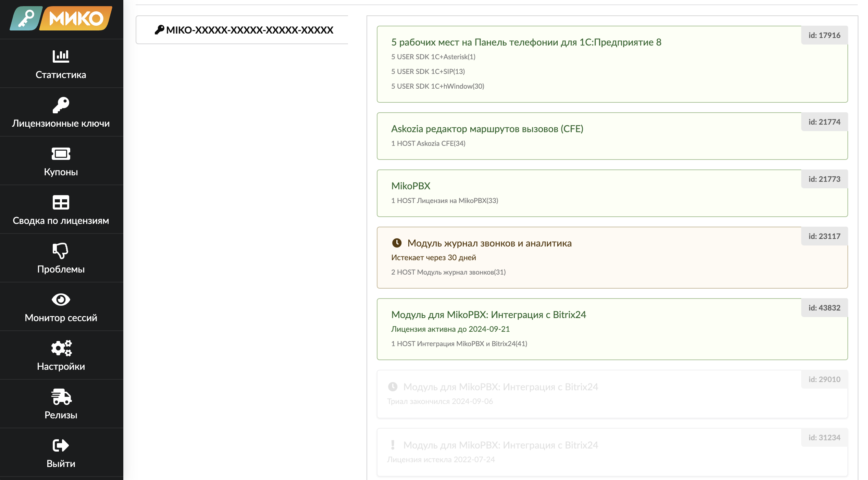Click the text Лицензия активна до 2024-09-21
The image size is (868, 480).
tap(450, 329)
